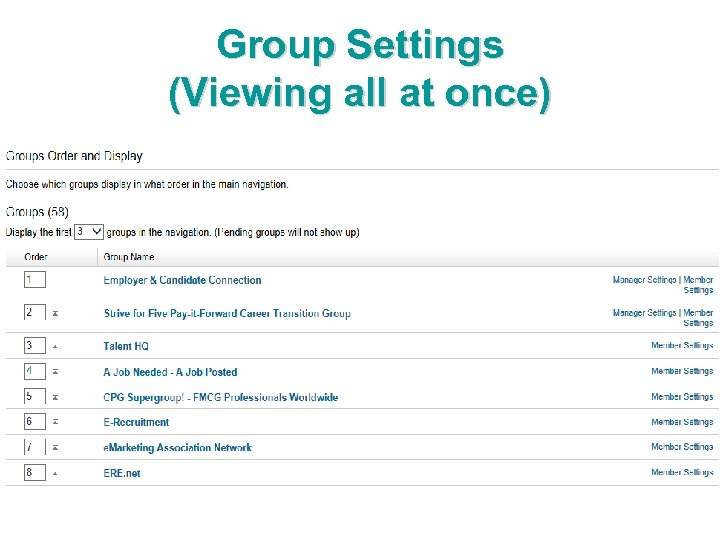This screenshot has height=540, width=720.
Task: Open Member Settings for A Job Needed
Action: click(x=682, y=371)
